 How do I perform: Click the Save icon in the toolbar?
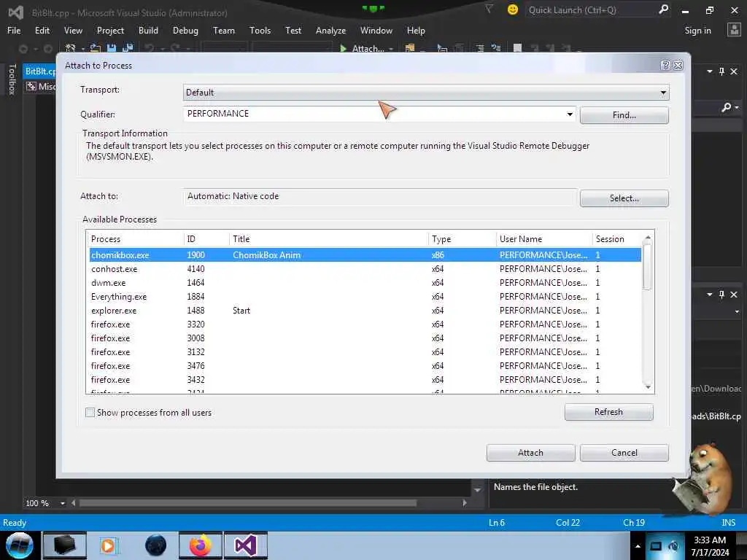coord(112,48)
